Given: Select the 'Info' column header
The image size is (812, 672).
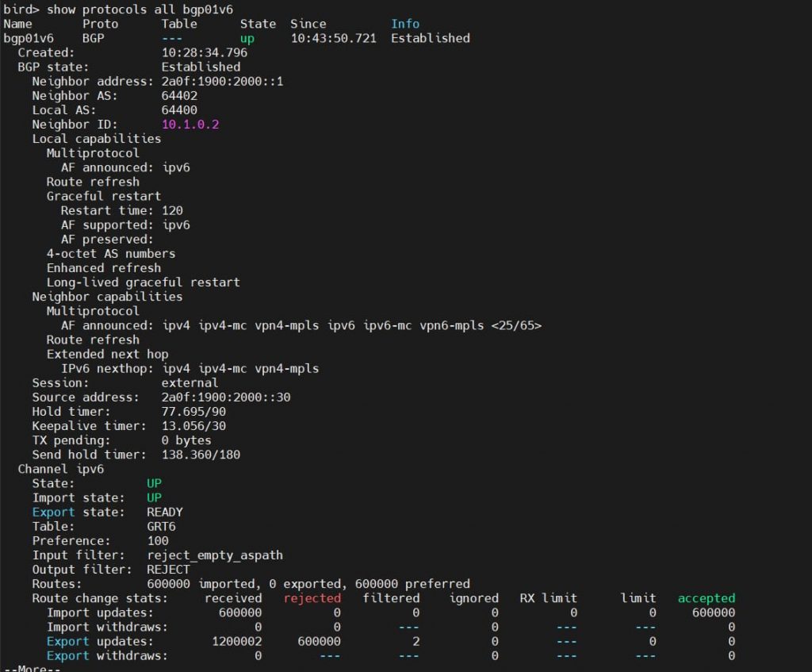Looking at the screenshot, I should [405, 24].
